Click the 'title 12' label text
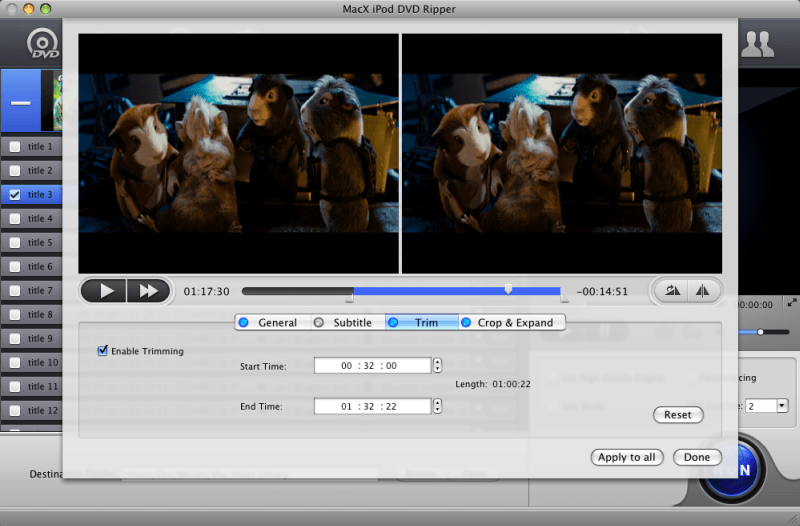Viewport: 800px width, 526px height. click(x=43, y=410)
